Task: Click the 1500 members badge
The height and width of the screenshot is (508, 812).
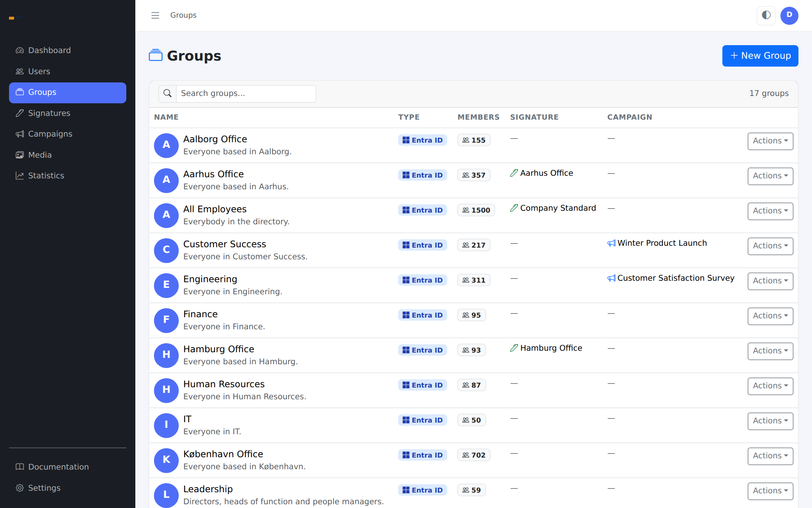Action: point(476,210)
